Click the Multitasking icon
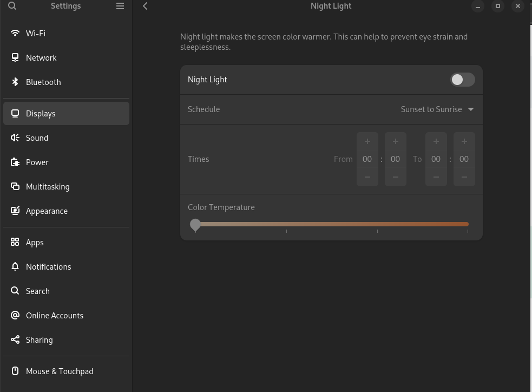The image size is (532, 392). (x=15, y=186)
